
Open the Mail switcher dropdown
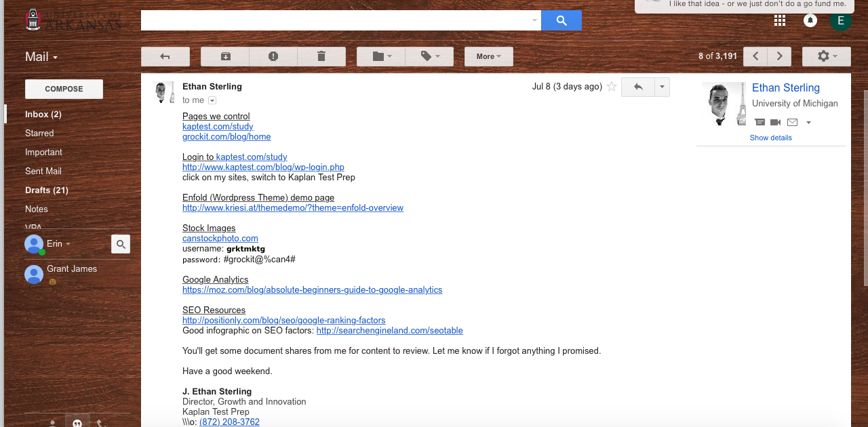point(41,57)
